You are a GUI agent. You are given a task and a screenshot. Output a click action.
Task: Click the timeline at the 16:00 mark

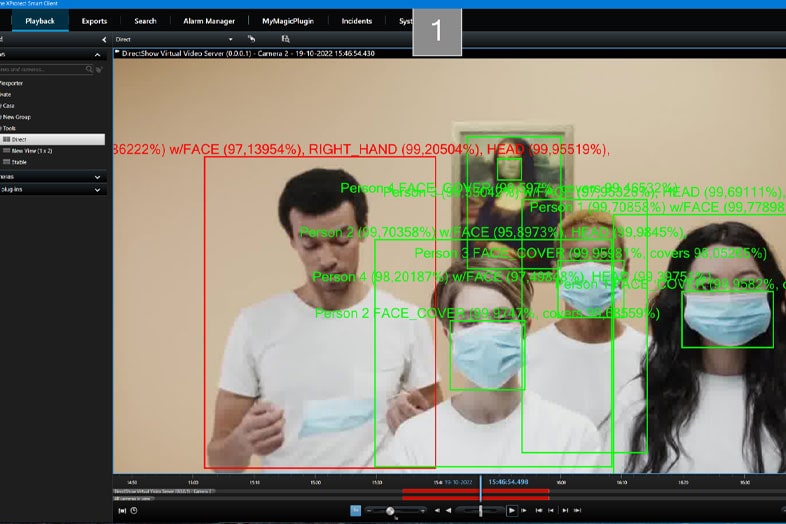pyautogui.click(x=561, y=482)
